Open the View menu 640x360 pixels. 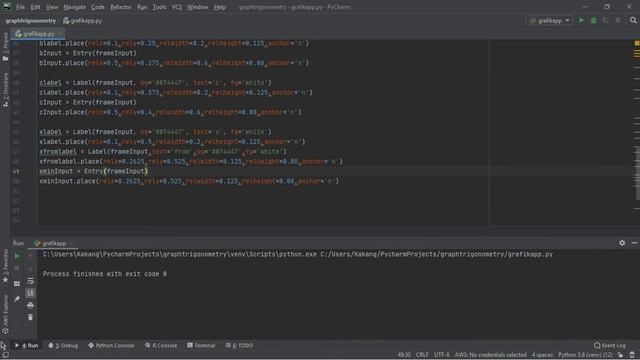(x=52, y=7)
